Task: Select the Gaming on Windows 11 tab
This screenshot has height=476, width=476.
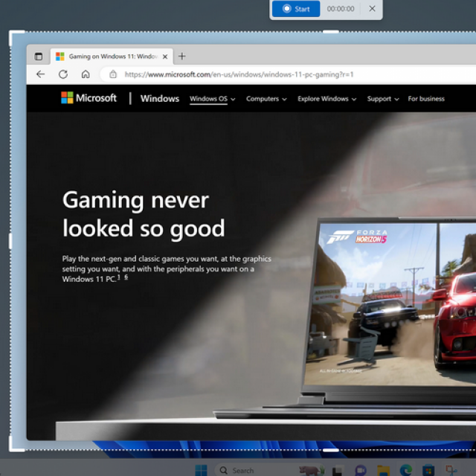Action: click(x=112, y=57)
